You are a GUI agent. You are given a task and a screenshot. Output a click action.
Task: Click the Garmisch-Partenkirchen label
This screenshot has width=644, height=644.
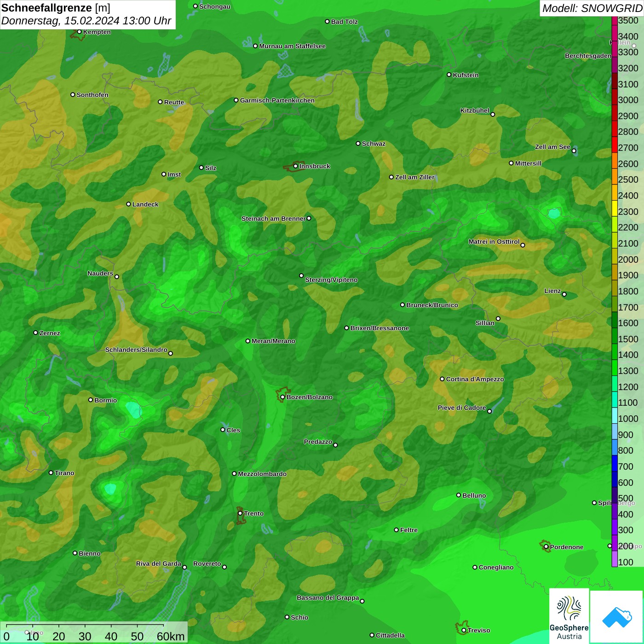point(277,100)
